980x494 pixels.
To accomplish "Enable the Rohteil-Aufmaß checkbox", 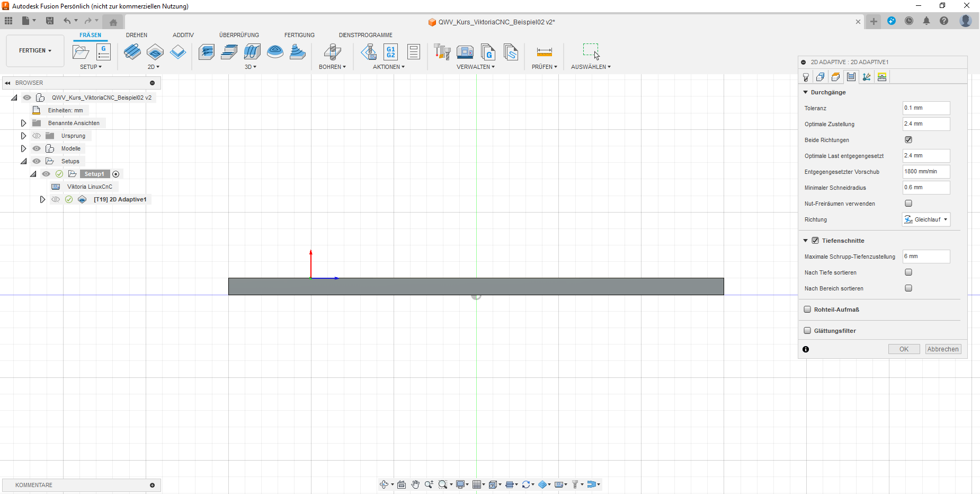I will pyautogui.click(x=807, y=310).
